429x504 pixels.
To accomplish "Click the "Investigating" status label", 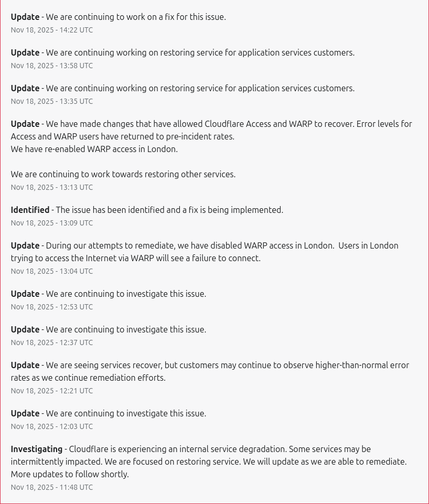I will (x=36, y=449).
